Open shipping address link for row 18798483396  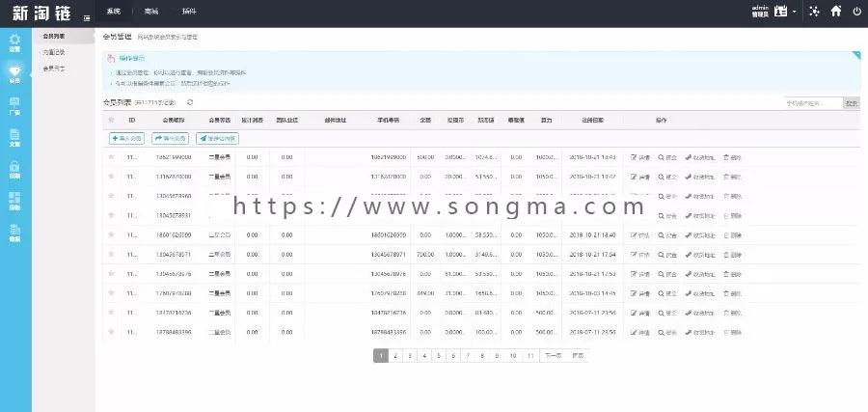(700, 333)
